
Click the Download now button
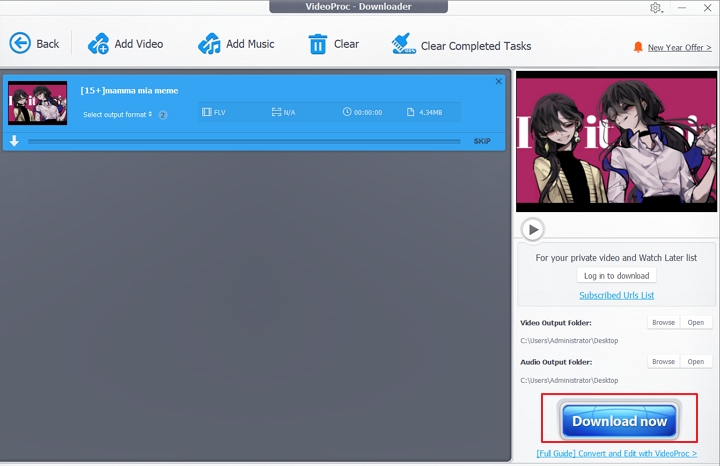coord(619,421)
